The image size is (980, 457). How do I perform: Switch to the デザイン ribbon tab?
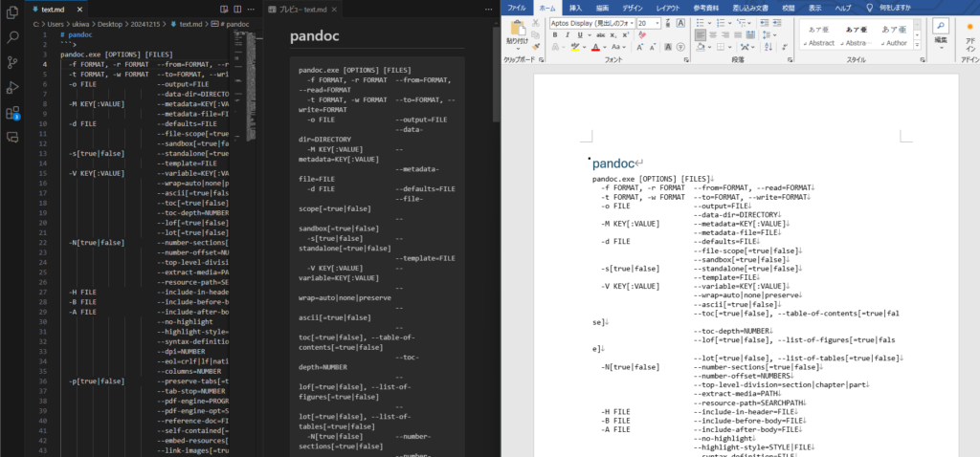(633, 8)
